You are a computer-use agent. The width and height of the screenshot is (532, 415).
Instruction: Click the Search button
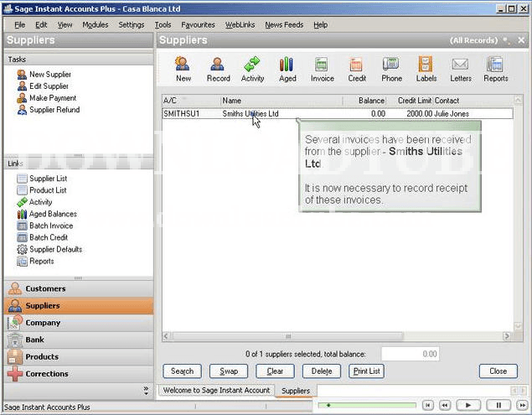182,371
